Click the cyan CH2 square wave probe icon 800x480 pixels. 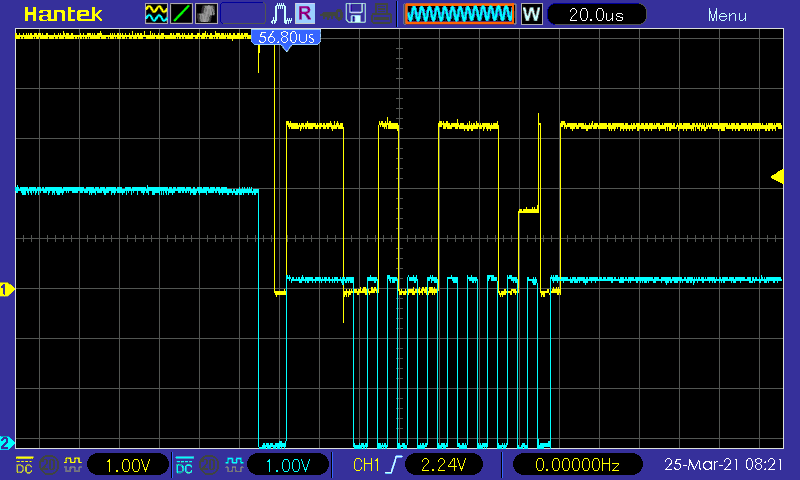(234, 465)
